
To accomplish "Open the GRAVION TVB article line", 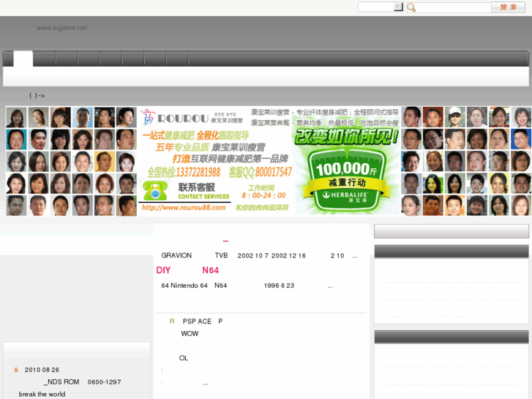I will [x=259, y=256].
